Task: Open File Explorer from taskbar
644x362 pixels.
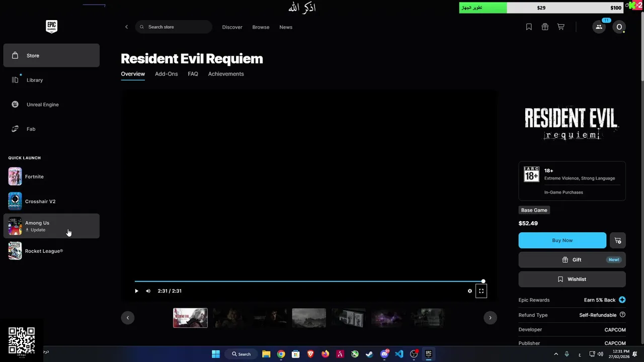Action: coord(266,354)
